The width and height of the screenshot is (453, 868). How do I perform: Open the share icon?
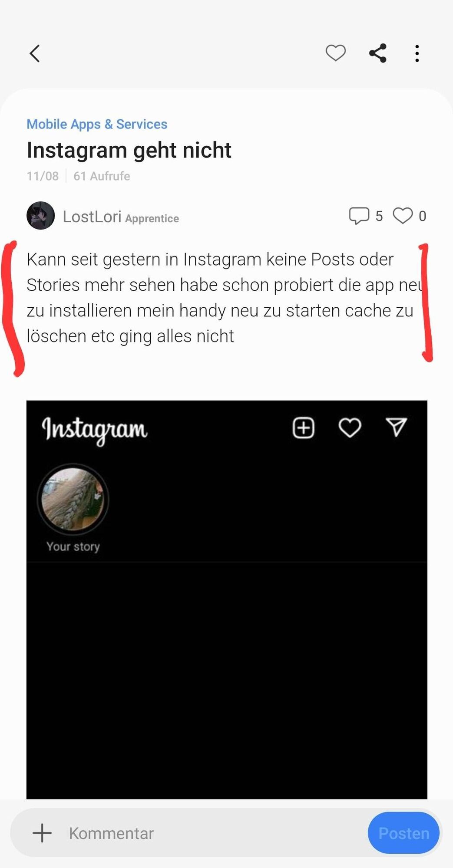pyautogui.click(x=377, y=53)
